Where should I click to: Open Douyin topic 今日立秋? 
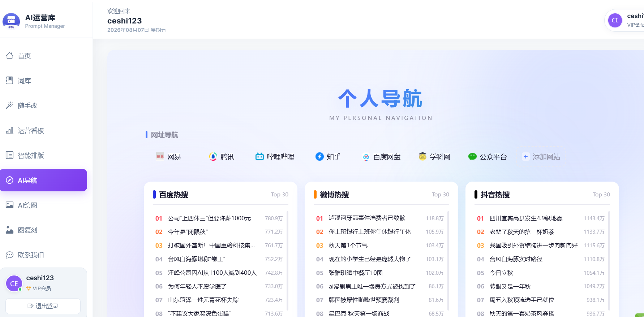[x=501, y=273]
